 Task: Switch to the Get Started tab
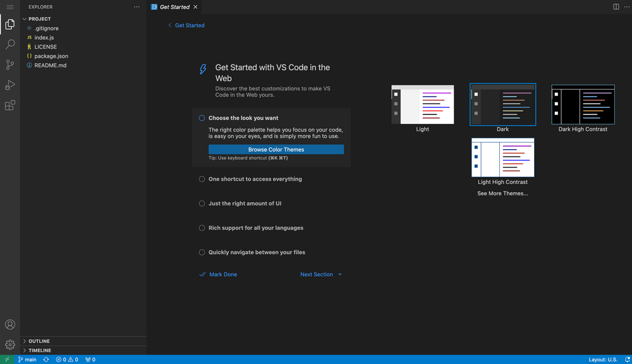[x=174, y=7]
